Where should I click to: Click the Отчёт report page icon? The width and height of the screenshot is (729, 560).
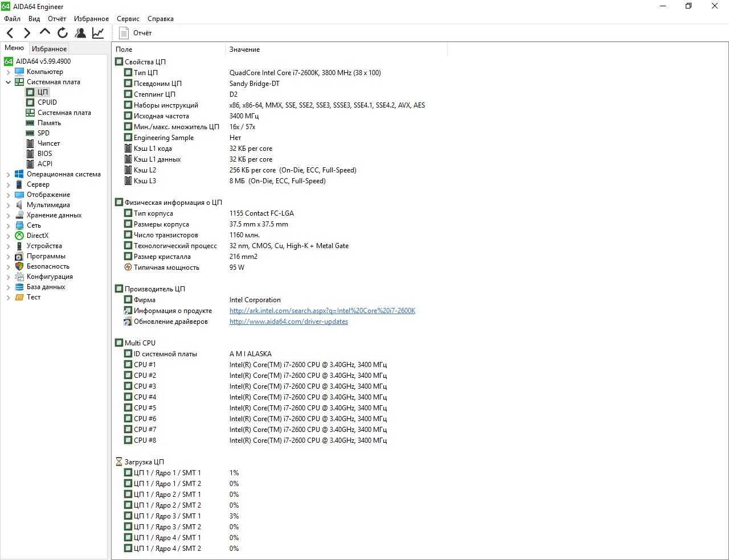(124, 33)
